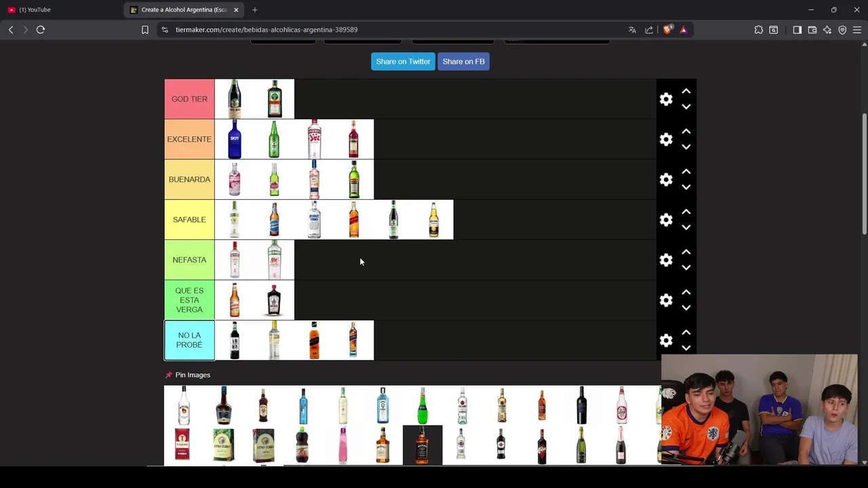Switch to the YouTube browser tab
This screenshot has width=868, height=488.
click(x=61, y=9)
